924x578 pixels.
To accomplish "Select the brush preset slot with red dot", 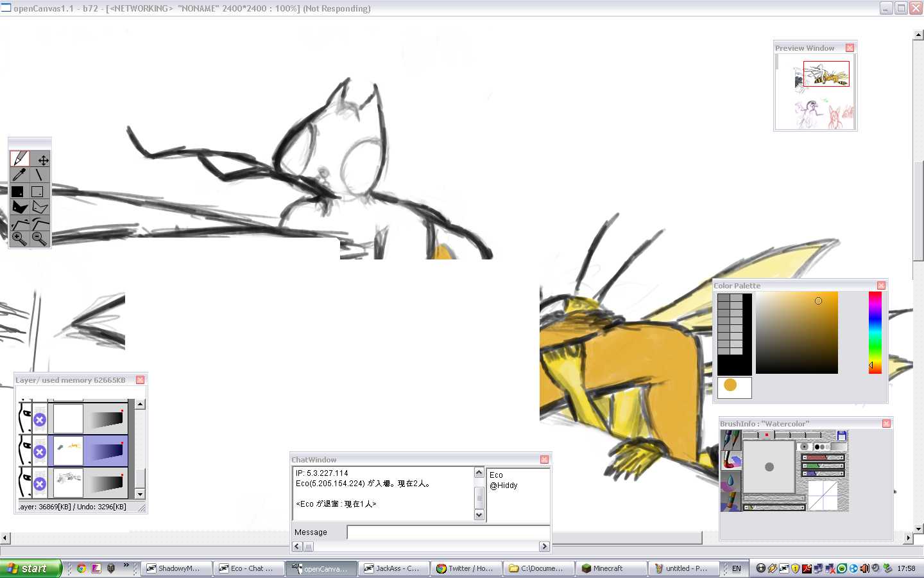I will [766, 435].
